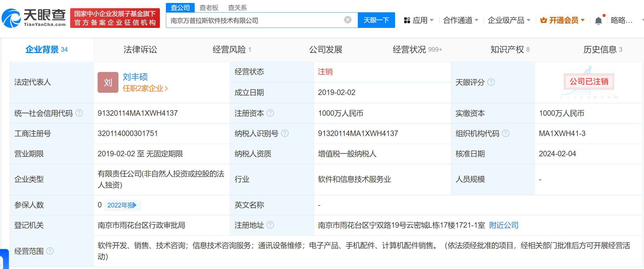Open the notification bell
644x269 pixels.
[598, 21]
